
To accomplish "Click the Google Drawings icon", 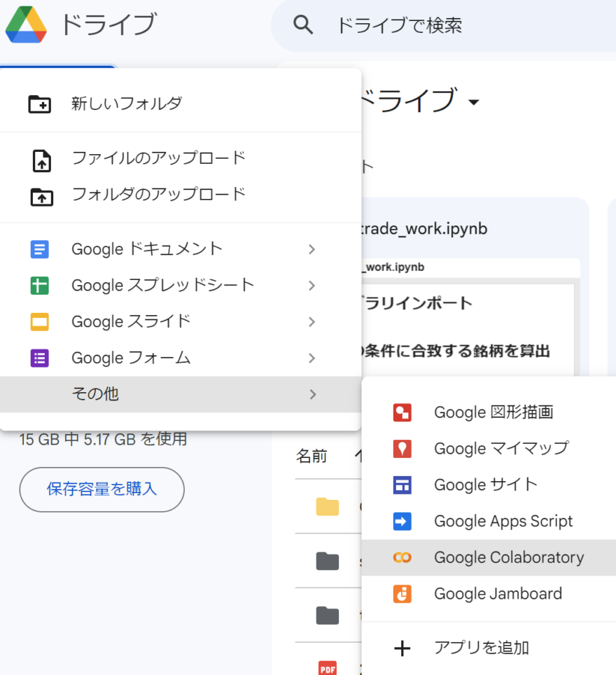I will 402,412.
